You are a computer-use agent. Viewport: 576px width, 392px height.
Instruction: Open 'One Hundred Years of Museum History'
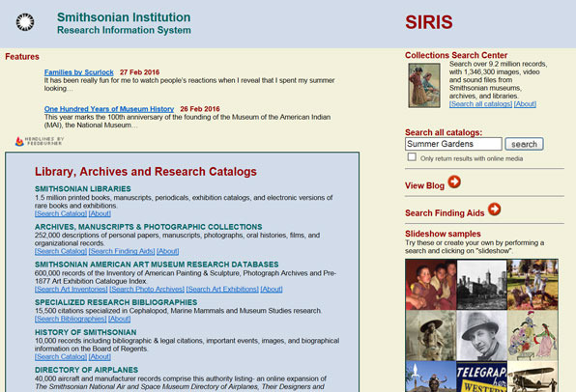[x=109, y=109]
